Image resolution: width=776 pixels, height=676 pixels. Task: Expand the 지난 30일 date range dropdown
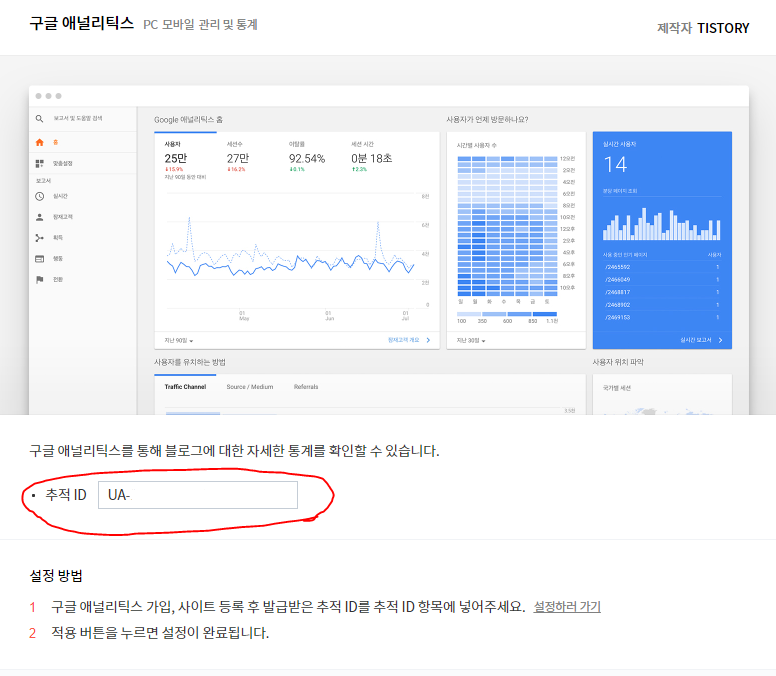(x=471, y=340)
